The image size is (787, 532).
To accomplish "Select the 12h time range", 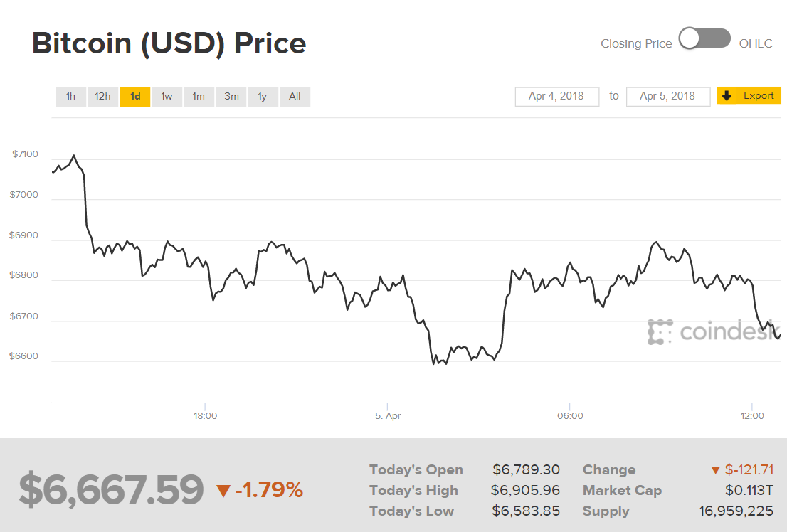I will coord(102,97).
